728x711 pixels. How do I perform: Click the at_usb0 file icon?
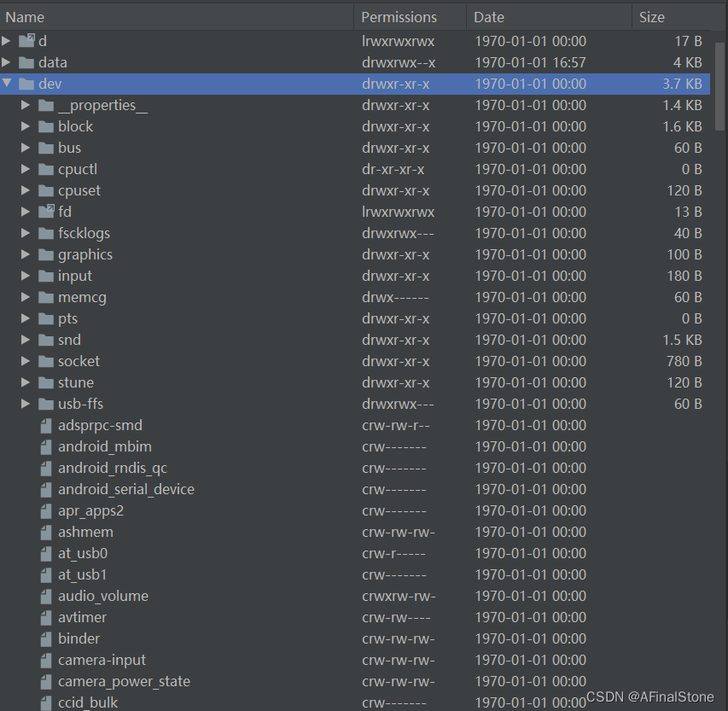click(46, 554)
